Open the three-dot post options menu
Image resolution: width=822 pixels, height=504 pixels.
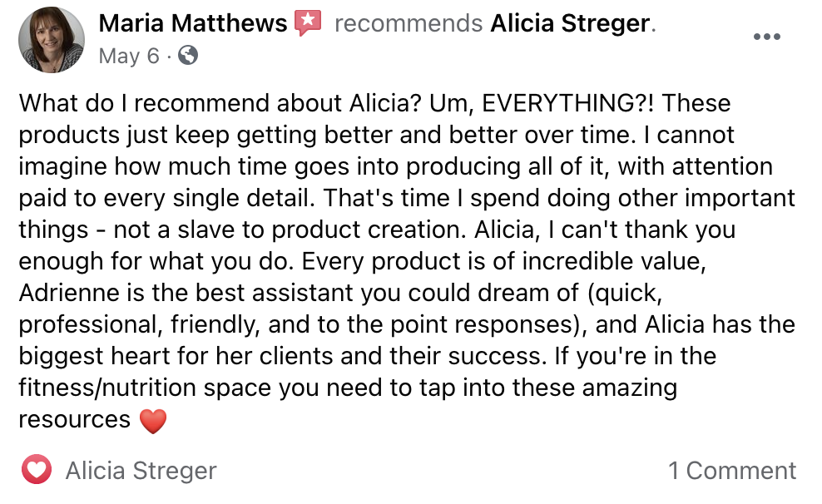click(x=766, y=37)
